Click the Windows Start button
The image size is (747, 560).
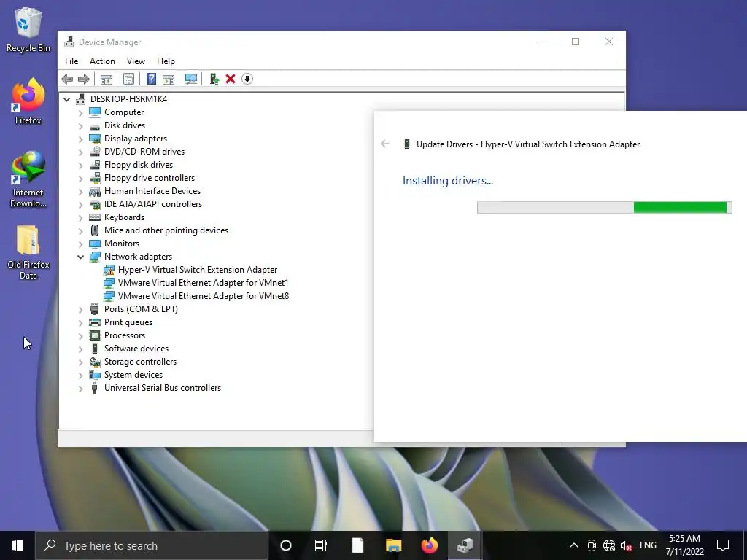point(18,545)
